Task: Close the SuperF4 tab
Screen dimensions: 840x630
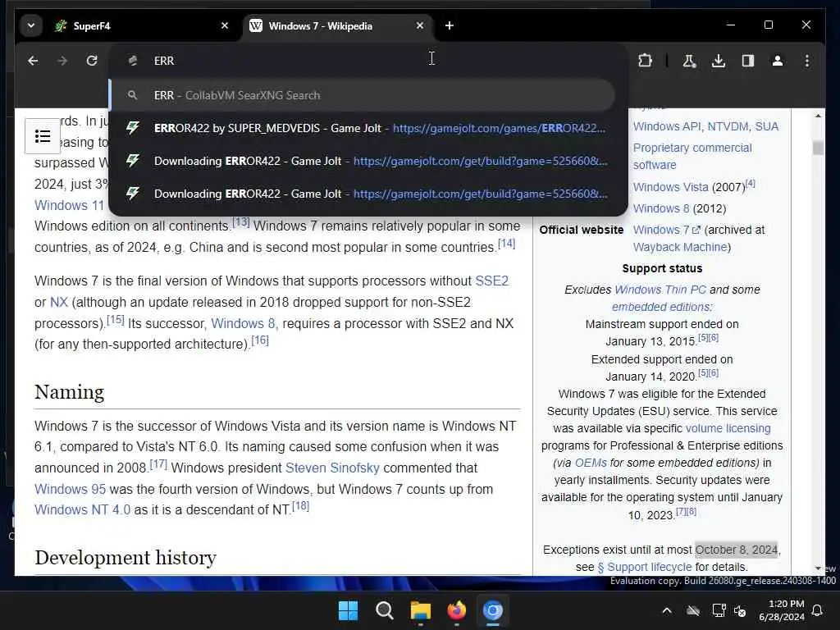Action: coord(225,25)
